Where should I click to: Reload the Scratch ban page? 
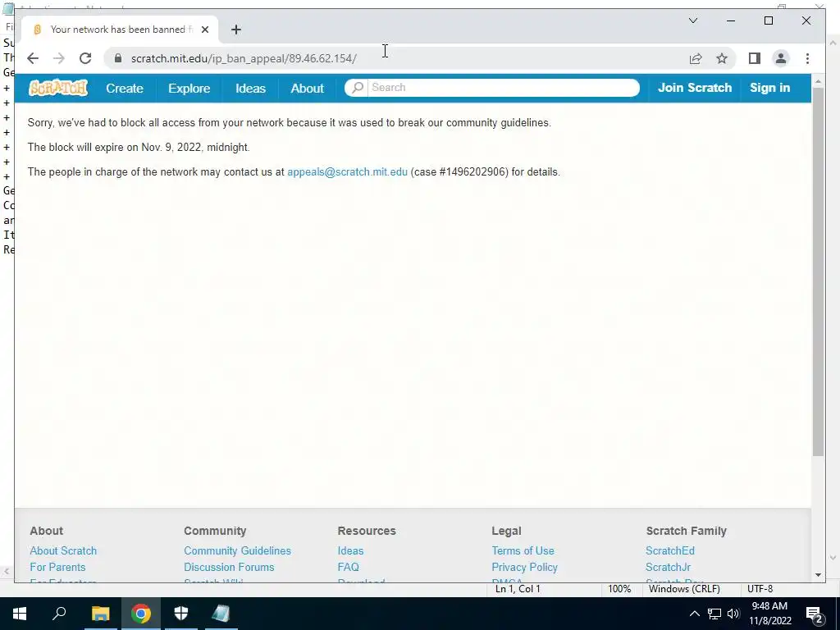[x=85, y=58]
